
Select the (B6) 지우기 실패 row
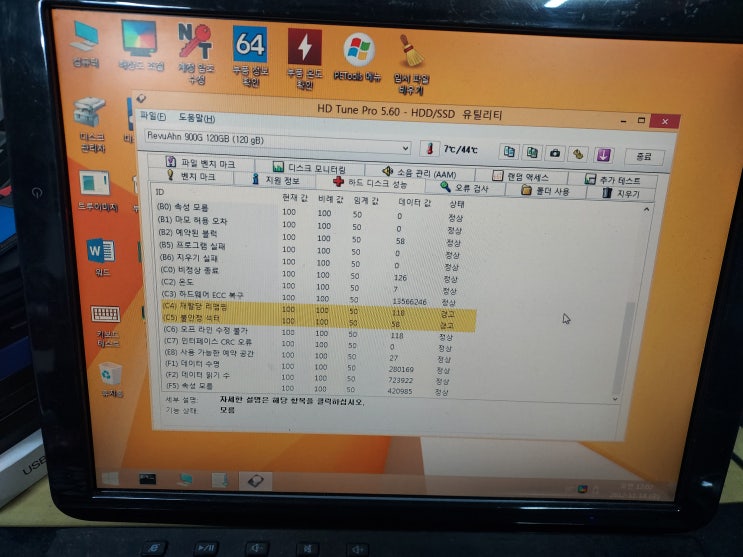pyautogui.click(x=310, y=260)
